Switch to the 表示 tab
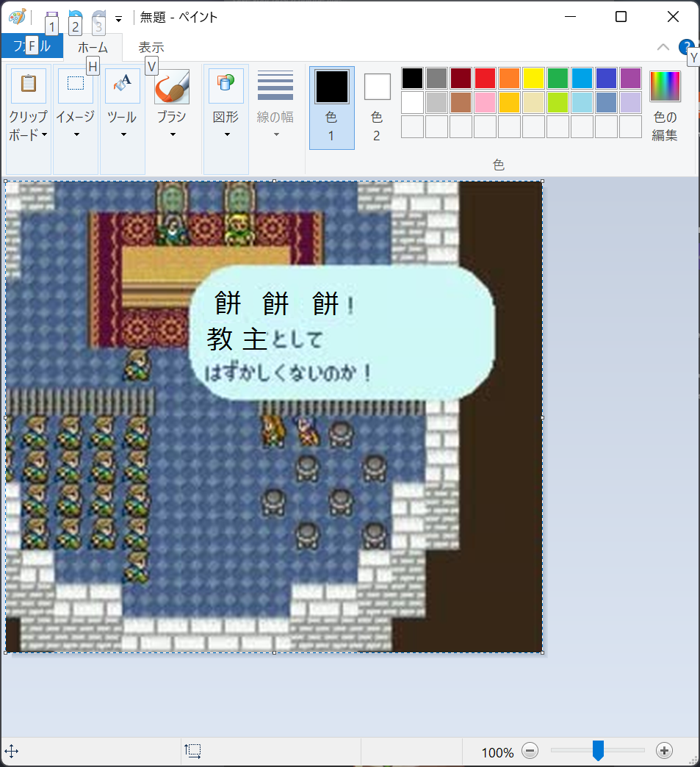 (x=151, y=48)
